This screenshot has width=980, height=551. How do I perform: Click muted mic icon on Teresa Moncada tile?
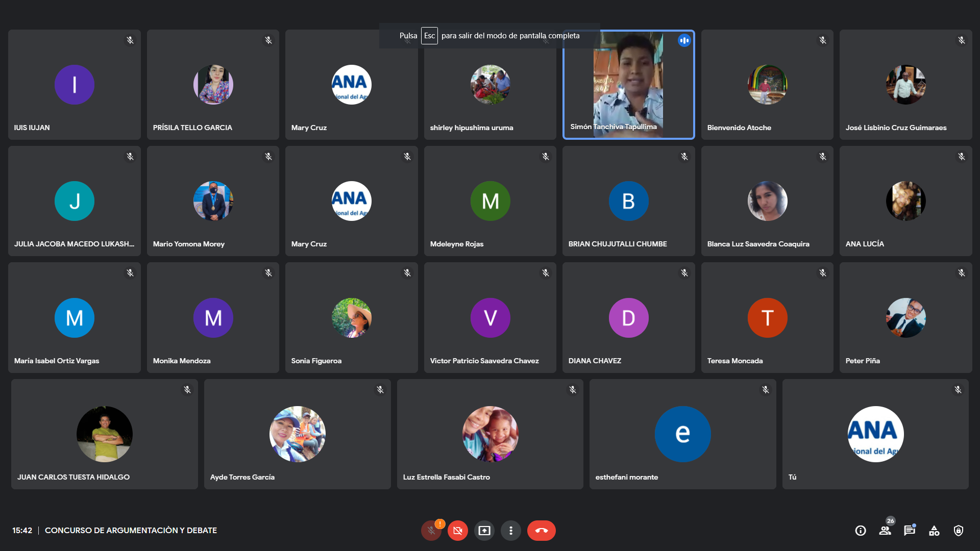(823, 273)
